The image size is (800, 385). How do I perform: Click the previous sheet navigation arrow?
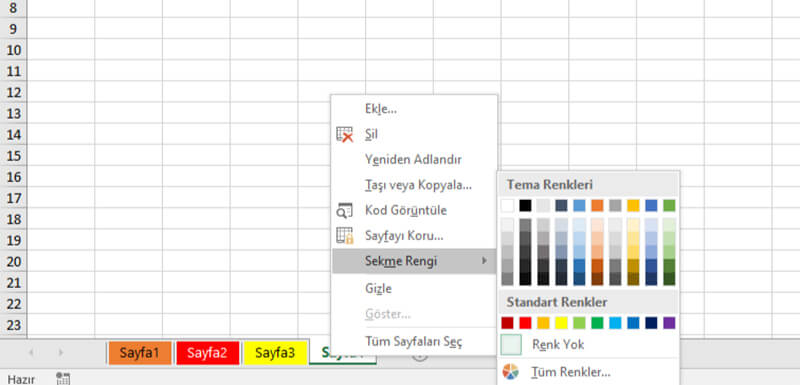point(31,352)
